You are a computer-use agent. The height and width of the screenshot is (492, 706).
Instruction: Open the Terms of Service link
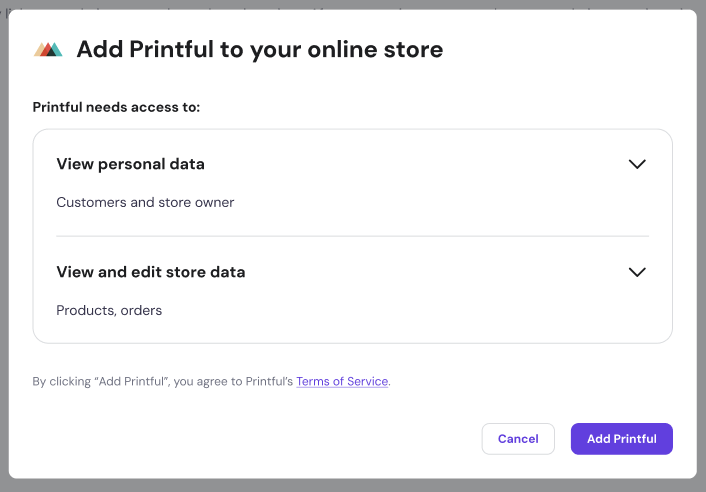point(342,382)
